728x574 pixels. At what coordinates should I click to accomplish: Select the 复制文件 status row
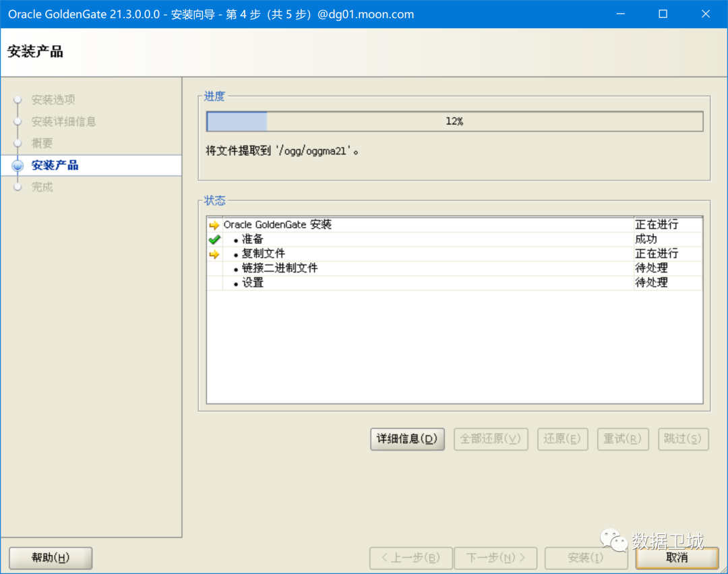[454, 254]
